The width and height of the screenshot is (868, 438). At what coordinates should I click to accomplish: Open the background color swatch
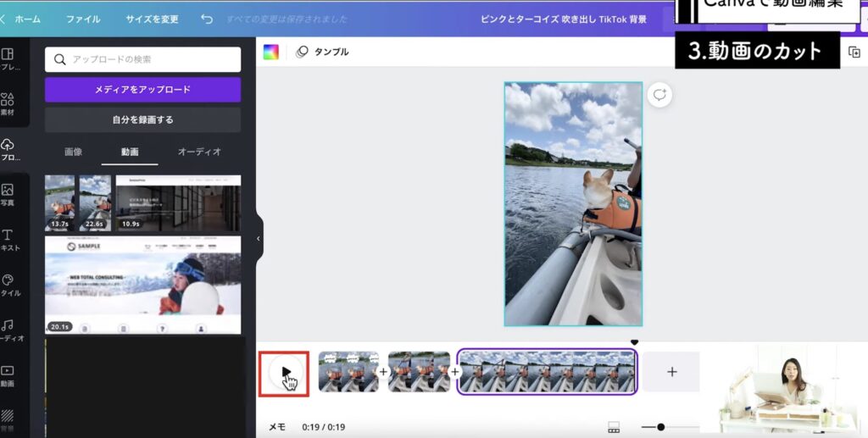270,52
